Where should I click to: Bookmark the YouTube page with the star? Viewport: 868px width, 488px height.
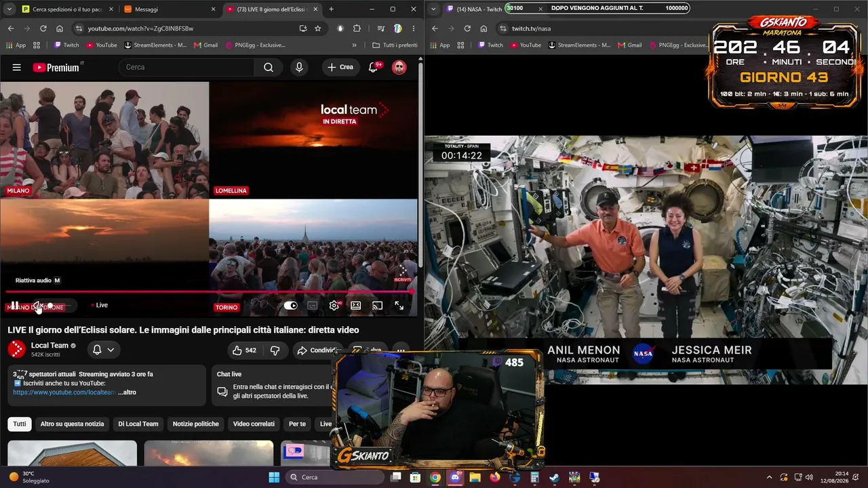[x=318, y=28]
